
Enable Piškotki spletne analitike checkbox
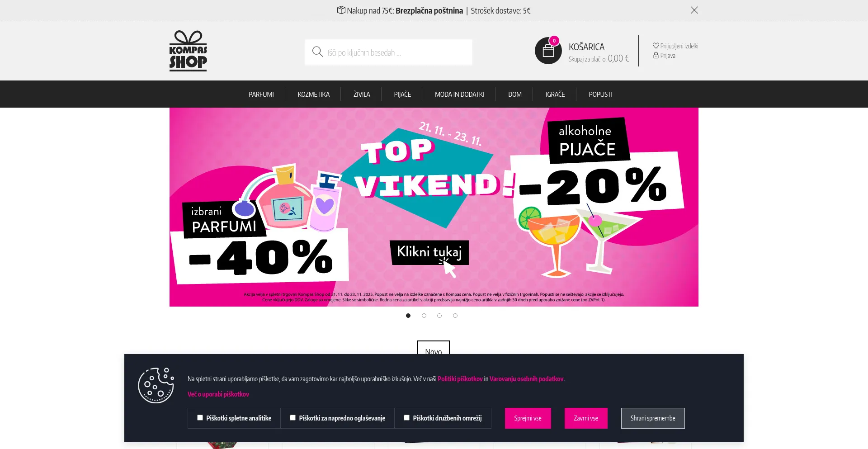pos(200,418)
